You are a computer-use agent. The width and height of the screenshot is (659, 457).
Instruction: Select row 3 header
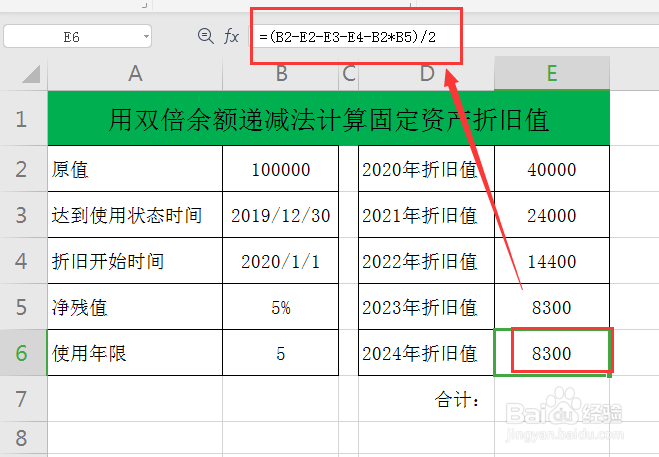click(24, 215)
